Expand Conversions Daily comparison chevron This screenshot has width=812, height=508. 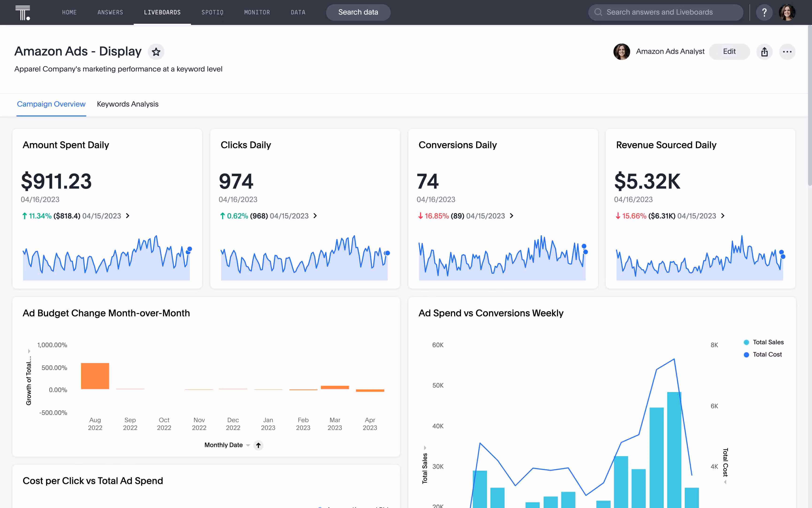511,216
